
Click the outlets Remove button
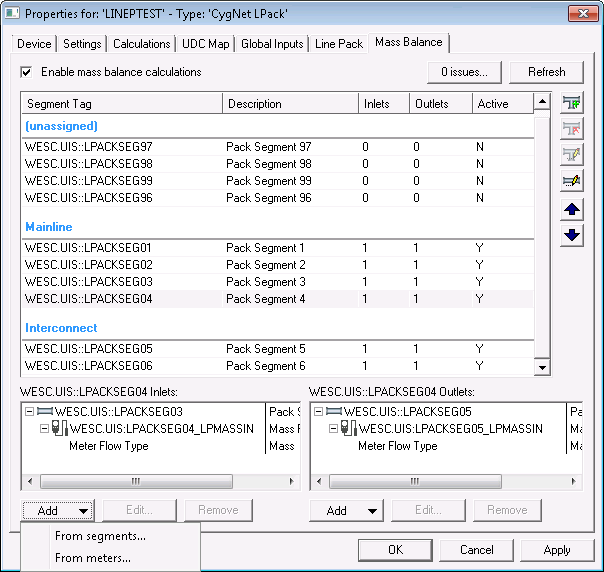507,510
